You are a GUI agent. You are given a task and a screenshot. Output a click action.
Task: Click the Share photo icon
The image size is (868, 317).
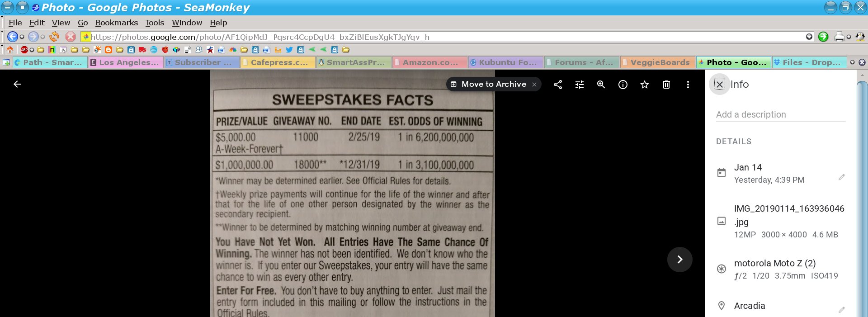[x=558, y=85]
